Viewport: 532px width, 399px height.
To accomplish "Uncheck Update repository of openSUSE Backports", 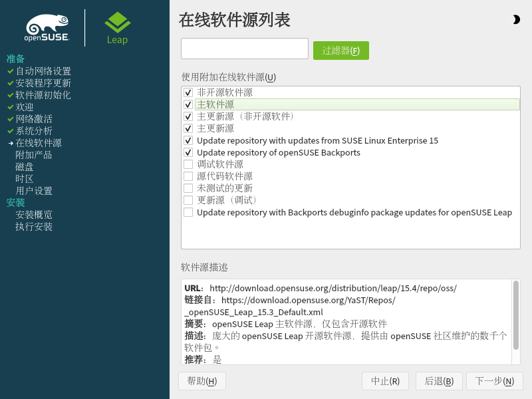I will pyautogui.click(x=188, y=153).
